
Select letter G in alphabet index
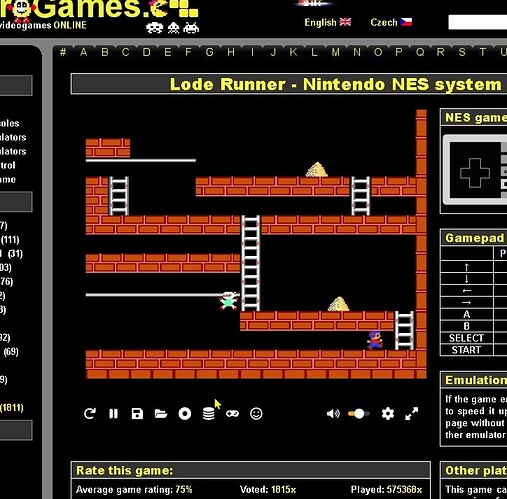point(209,52)
